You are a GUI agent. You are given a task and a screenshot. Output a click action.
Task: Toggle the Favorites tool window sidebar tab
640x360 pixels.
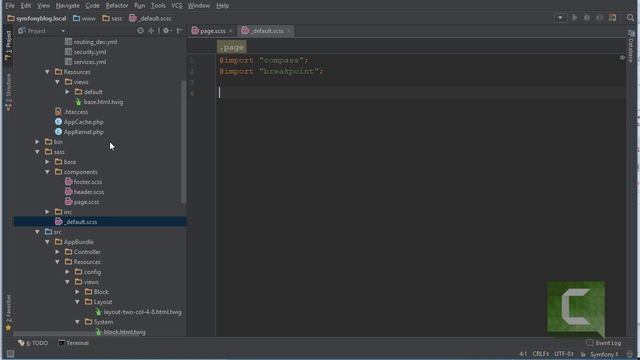[8, 313]
